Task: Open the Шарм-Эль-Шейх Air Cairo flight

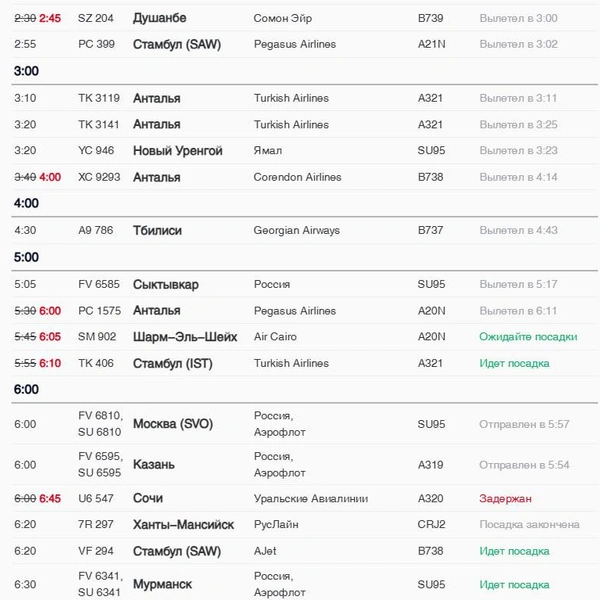Action: click(305, 337)
